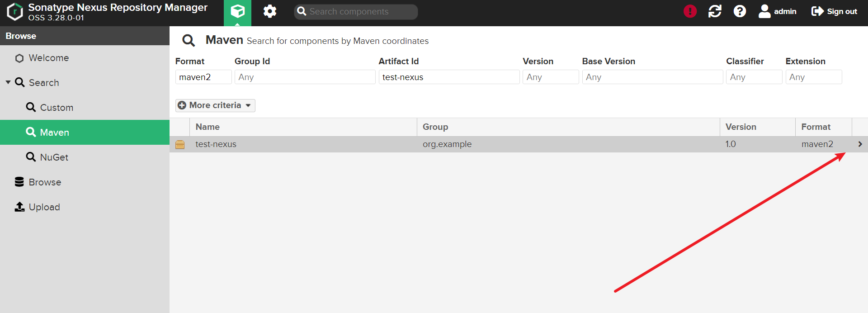The height and width of the screenshot is (313, 868).
Task: Open Browse item in sidebar
Action: point(45,182)
